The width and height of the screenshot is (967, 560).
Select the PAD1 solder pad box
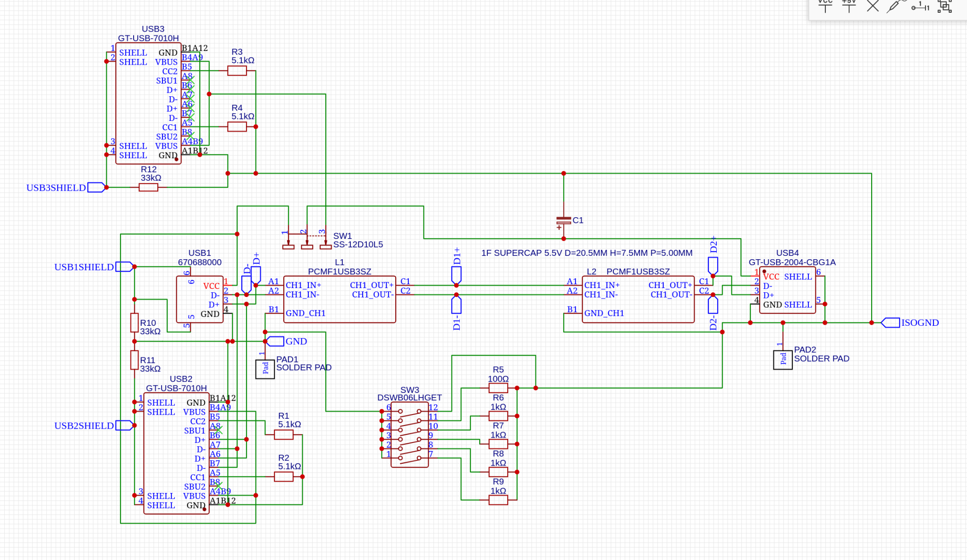265,369
